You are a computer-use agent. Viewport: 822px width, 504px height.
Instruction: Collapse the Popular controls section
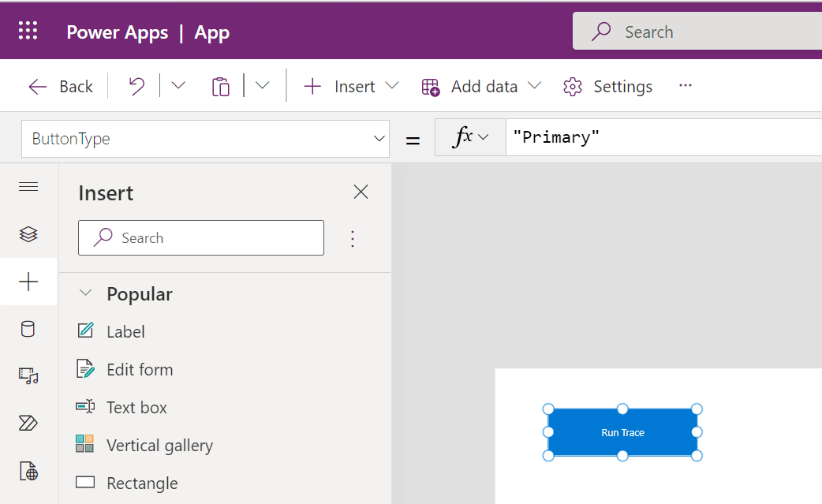85,293
